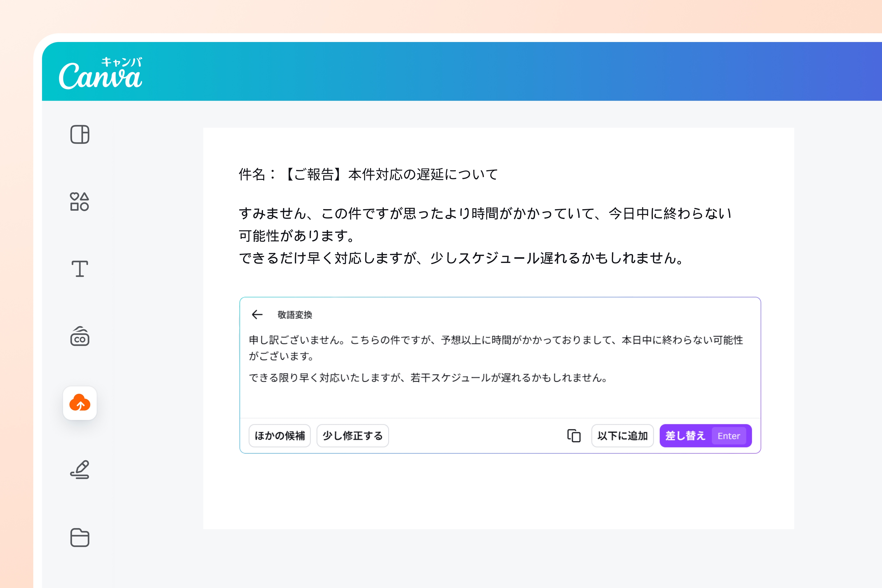Open the Brand hub sidebar icon
882x588 pixels.
click(x=80, y=336)
